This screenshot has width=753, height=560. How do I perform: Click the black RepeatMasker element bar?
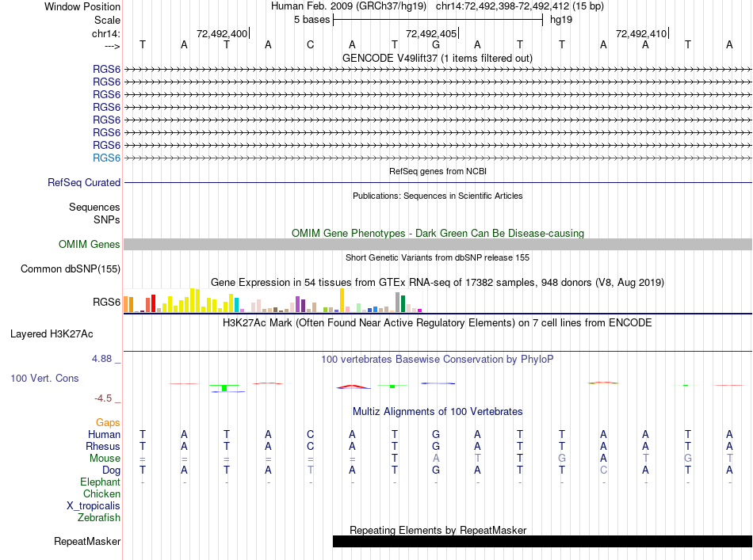pos(542,541)
